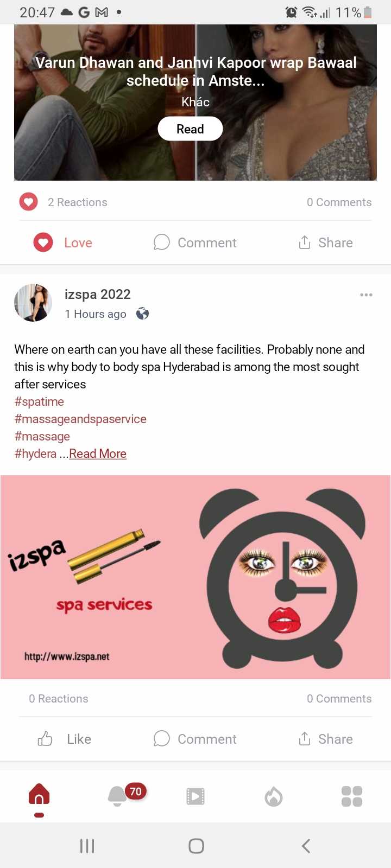
Task: Like the izspa 2022 post
Action: (x=64, y=739)
